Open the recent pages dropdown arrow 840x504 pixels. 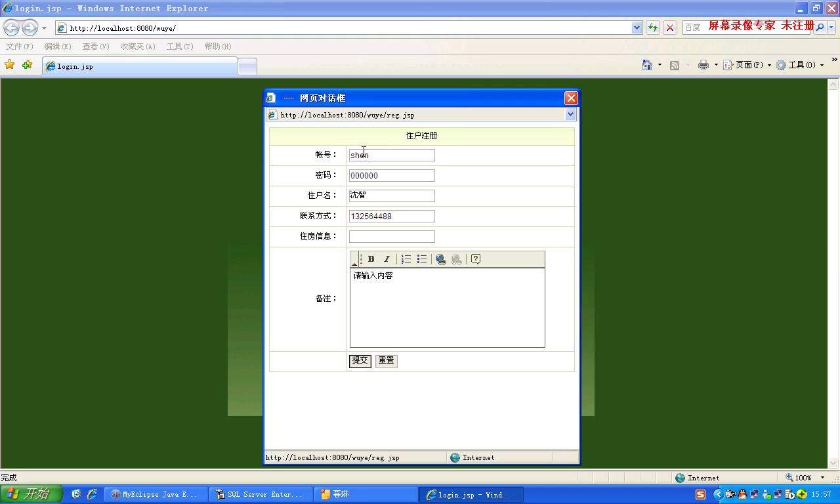44,28
